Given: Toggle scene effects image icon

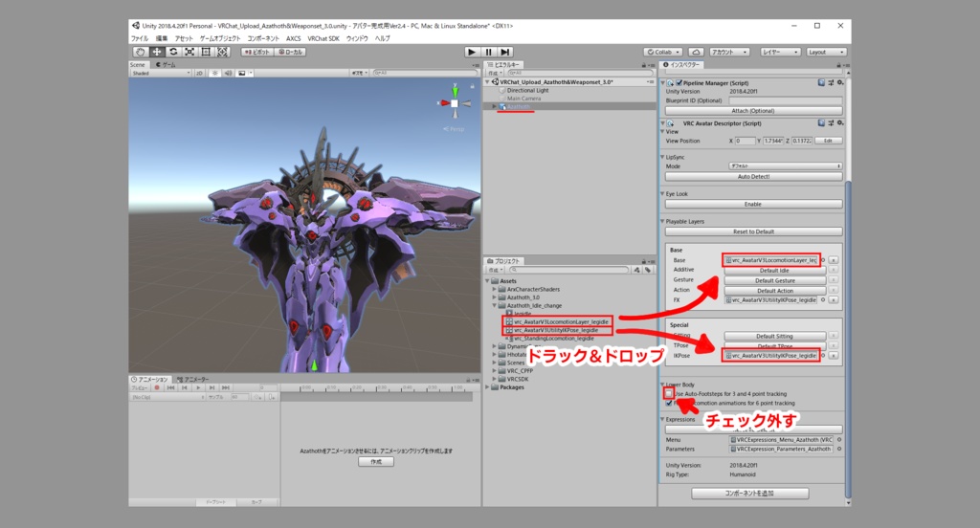Looking at the screenshot, I should pyautogui.click(x=242, y=73).
